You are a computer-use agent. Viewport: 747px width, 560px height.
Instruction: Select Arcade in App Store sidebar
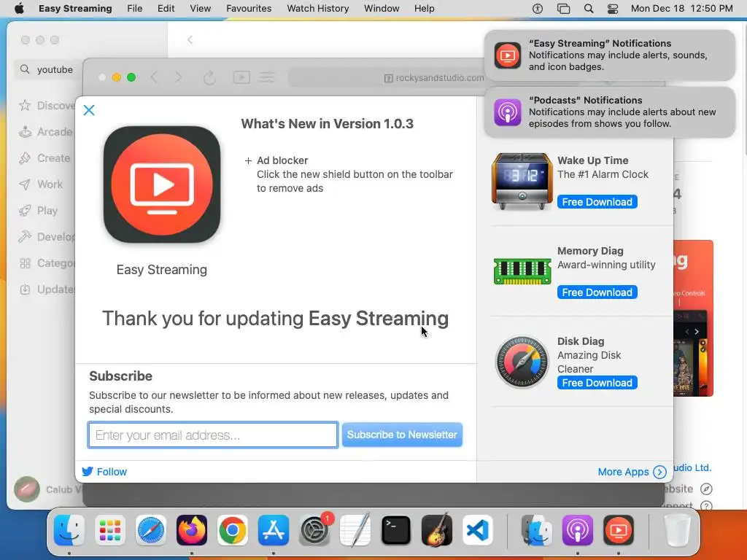coord(46,132)
